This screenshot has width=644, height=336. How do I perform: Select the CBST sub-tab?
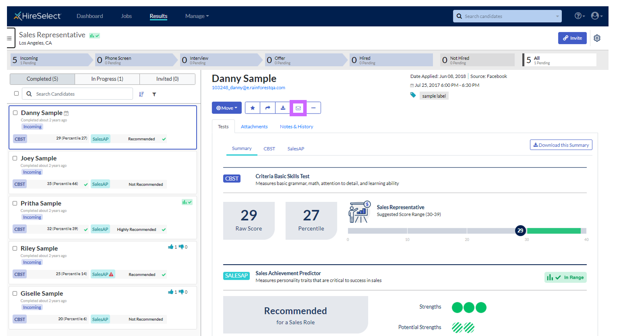coord(269,149)
